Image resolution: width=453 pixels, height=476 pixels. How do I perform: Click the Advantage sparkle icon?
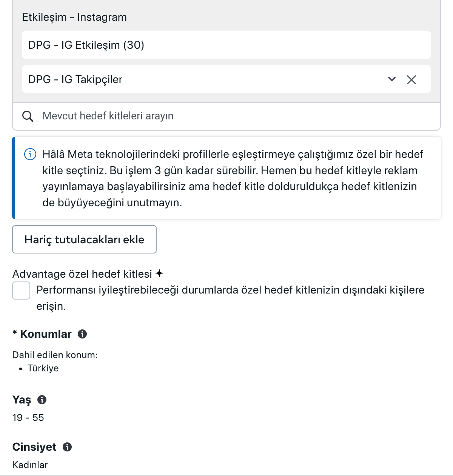pyautogui.click(x=159, y=273)
